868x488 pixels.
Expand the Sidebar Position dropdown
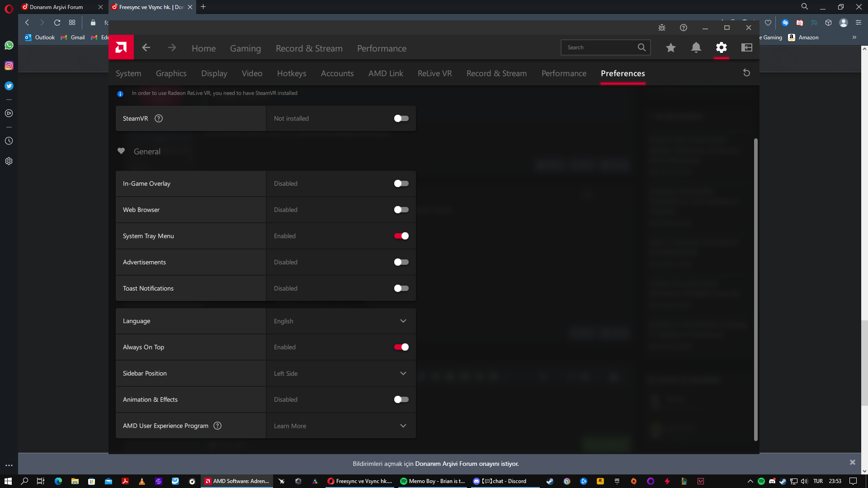(403, 373)
